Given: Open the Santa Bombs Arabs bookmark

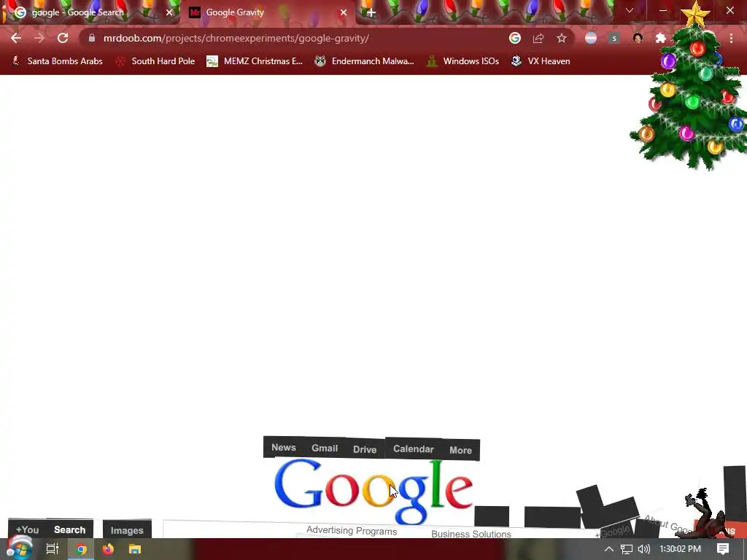Looking at the screenshot, I should click(57, 61).
